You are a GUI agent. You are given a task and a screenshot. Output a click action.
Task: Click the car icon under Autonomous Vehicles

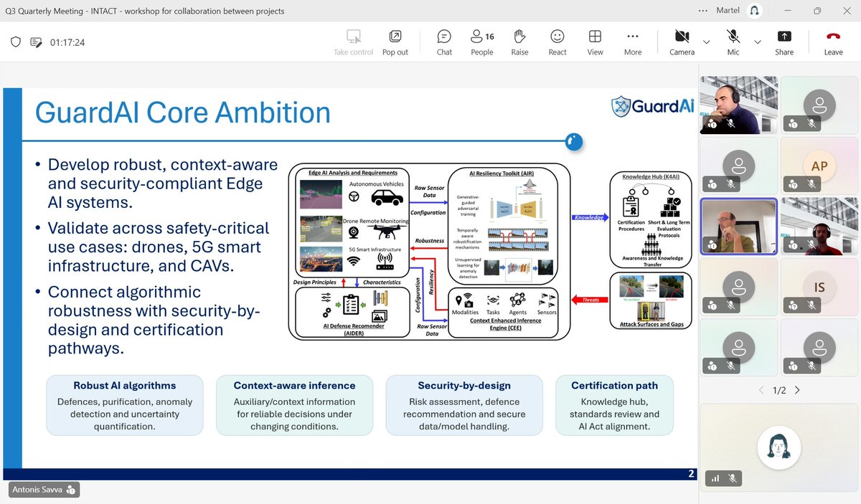tap(386, 197)
